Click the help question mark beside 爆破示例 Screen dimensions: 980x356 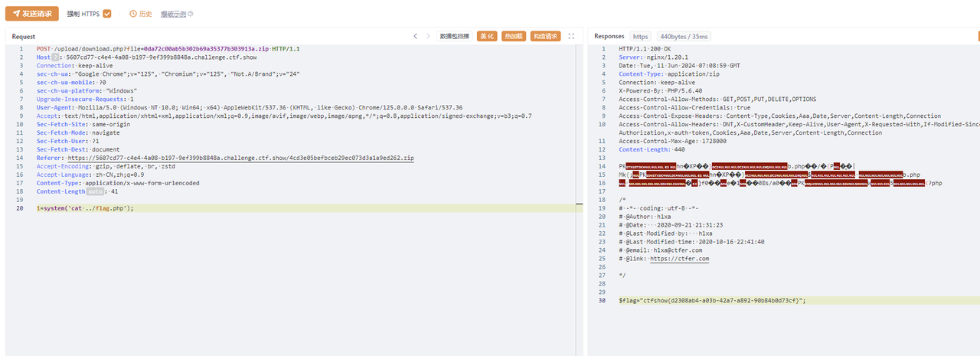(191, 14)
